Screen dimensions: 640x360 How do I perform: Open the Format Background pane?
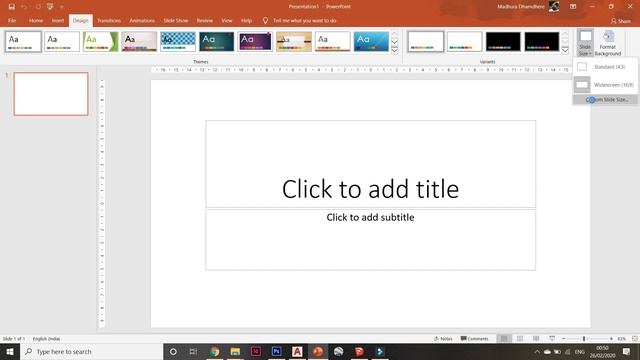pyautogui.click(x=608, y=43)
